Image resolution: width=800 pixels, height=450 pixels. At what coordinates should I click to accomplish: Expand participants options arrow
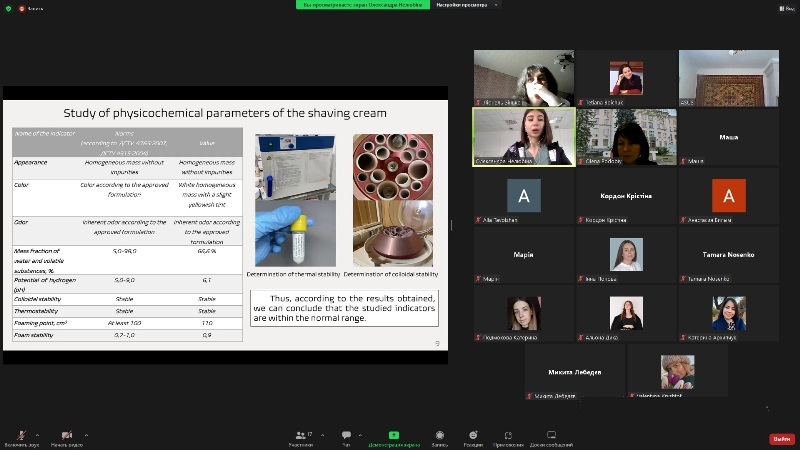[322, 435]
